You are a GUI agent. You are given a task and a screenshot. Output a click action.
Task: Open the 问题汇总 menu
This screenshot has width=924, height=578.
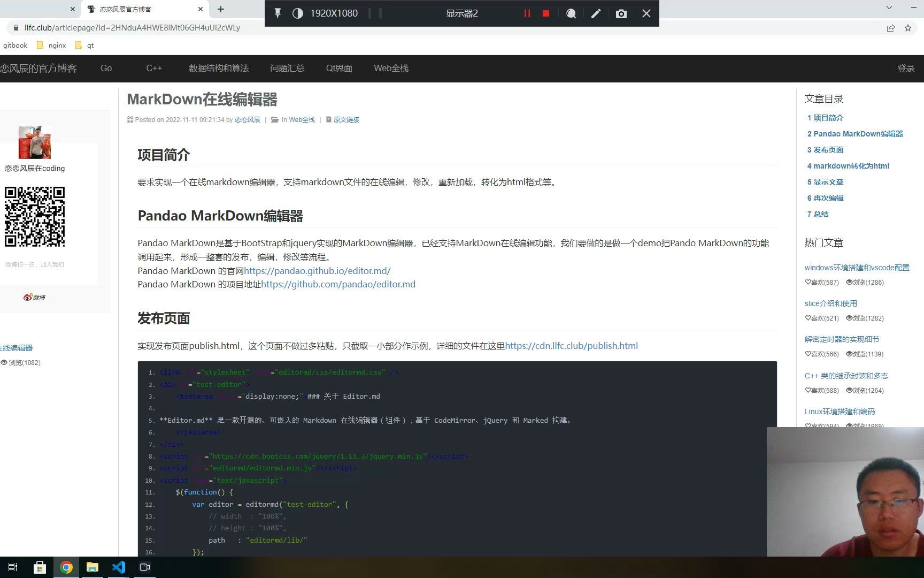pos(287,69)
